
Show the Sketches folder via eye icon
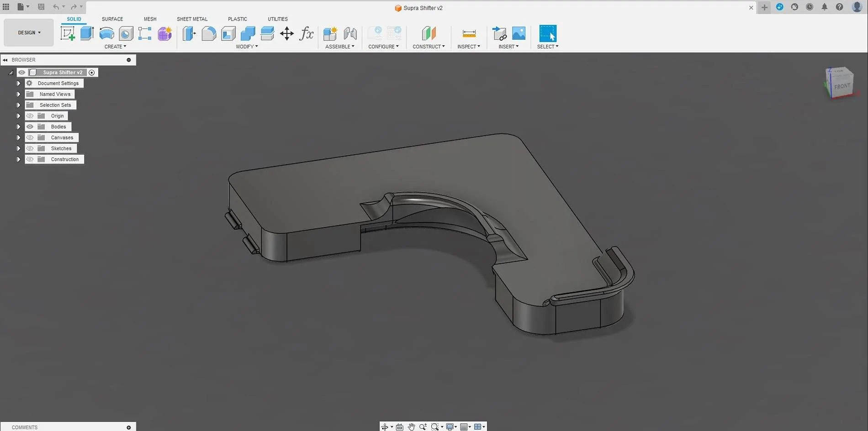click(30, 148)
